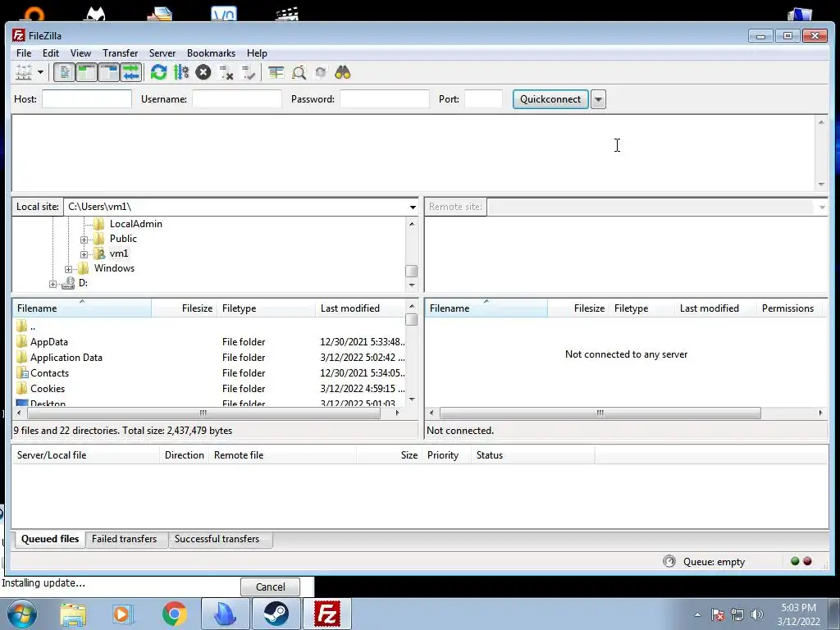This screenshot has width=840, height=630.
Task: Select the Cookies folder row
Action: point(209,388)
